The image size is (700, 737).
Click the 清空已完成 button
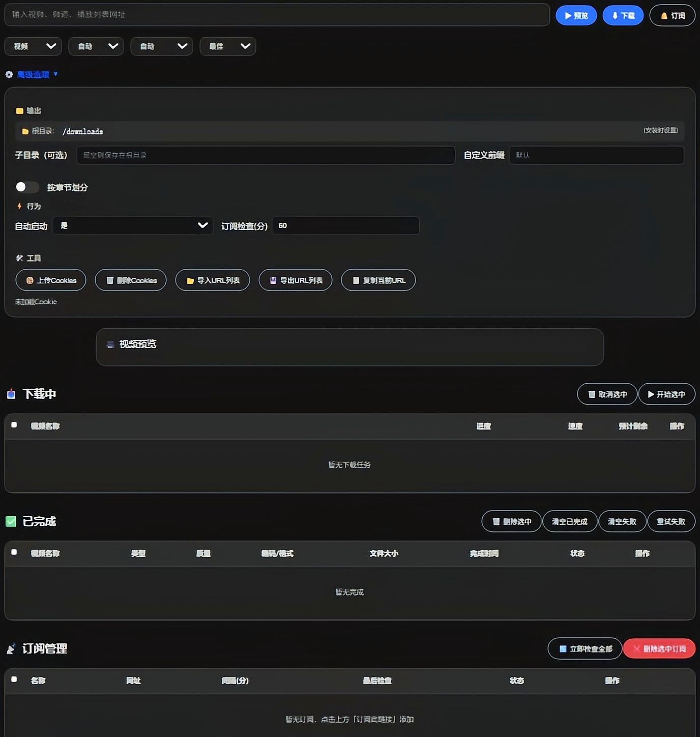570,521
